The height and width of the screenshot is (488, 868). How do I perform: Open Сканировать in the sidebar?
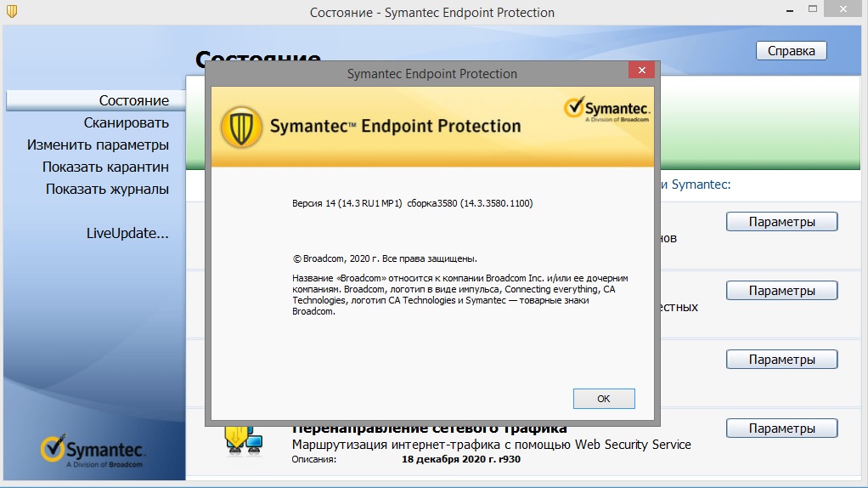pyautogui.click(x=127, y=122)
